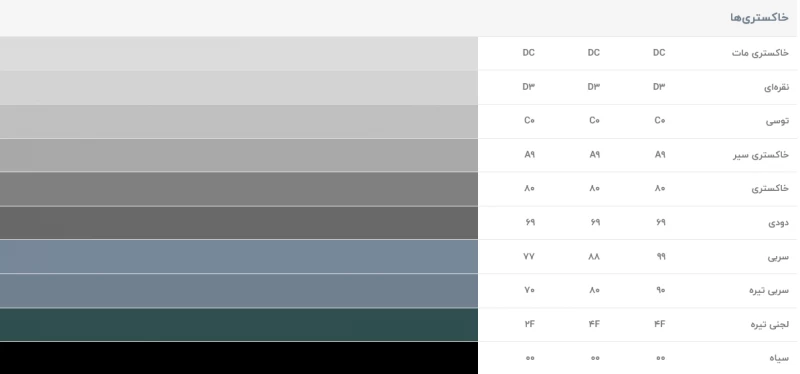Click the خاکستری مات color swatch
This screenshot has width=800, height=374.
[239, 54]
